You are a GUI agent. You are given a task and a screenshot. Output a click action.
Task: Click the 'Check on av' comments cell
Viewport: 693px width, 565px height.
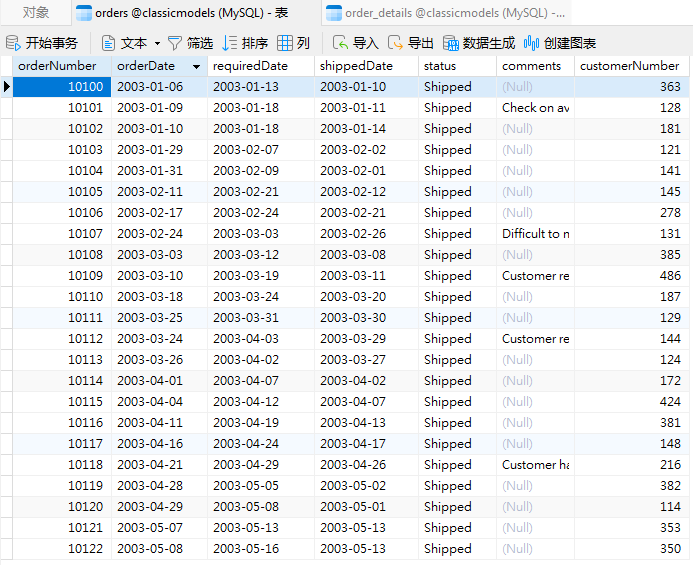[x=535, y=107]
